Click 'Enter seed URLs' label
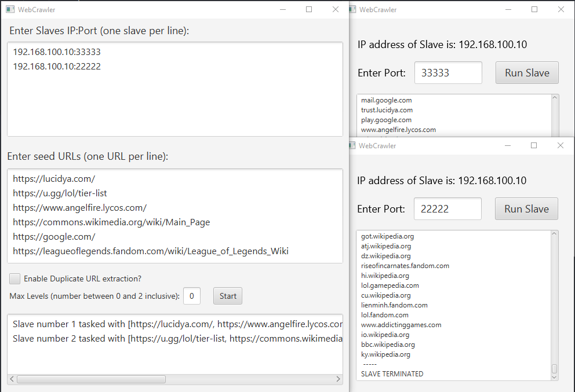 click(x=88, y=156)
